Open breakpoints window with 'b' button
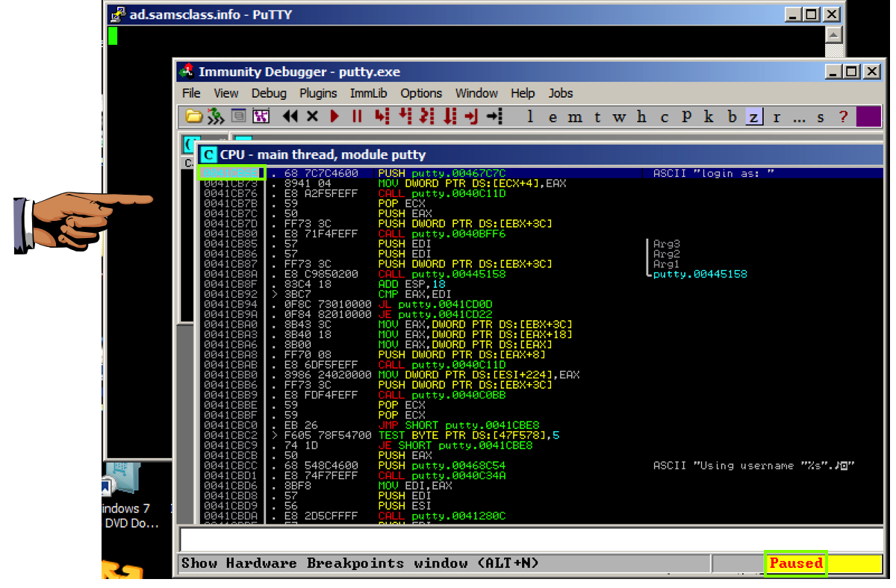This screenshot has width=896, height=588. (732, 117)
